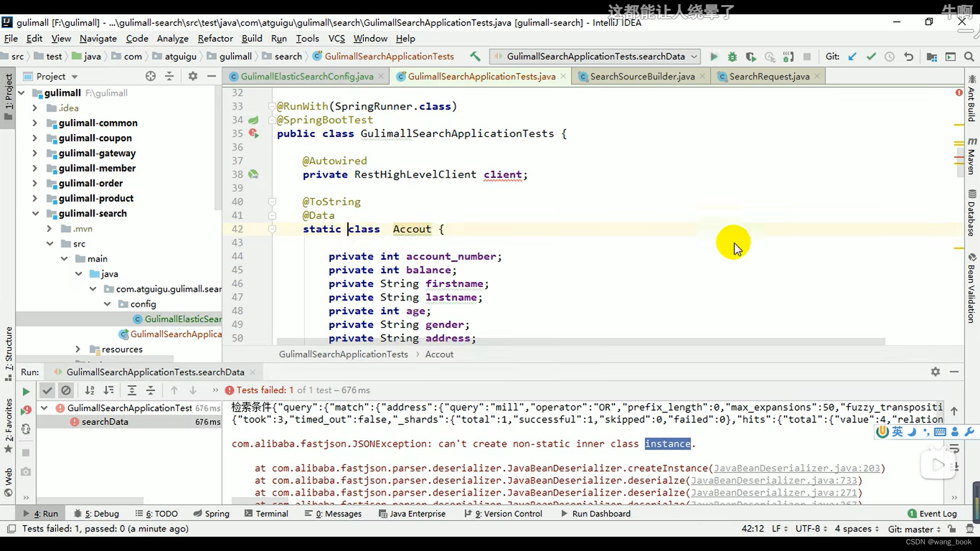This screenshot has width=980, height=551.
Task: Click the Accout breadcrumb below editor
Action: point(439,355)
